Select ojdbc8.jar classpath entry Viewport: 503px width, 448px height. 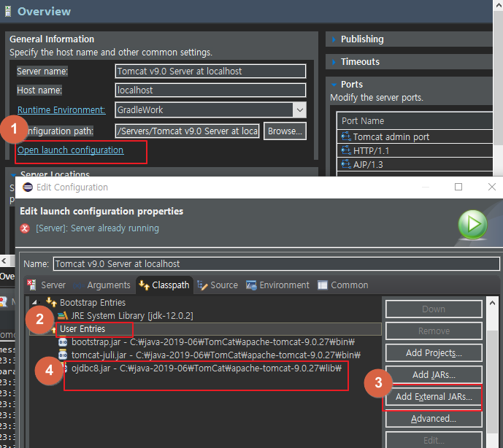click(x=207, y=368)
